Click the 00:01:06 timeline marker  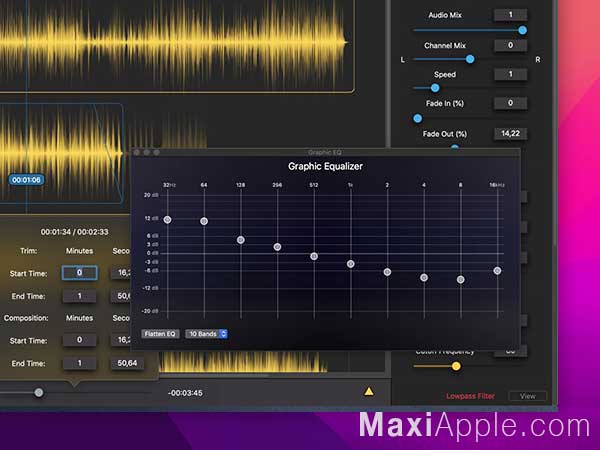(26, 180)
